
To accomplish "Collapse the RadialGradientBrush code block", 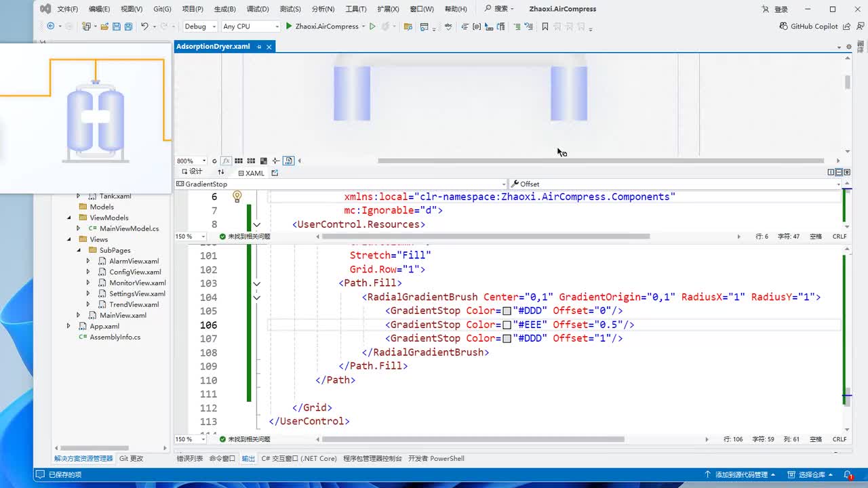I will point(256,297).
